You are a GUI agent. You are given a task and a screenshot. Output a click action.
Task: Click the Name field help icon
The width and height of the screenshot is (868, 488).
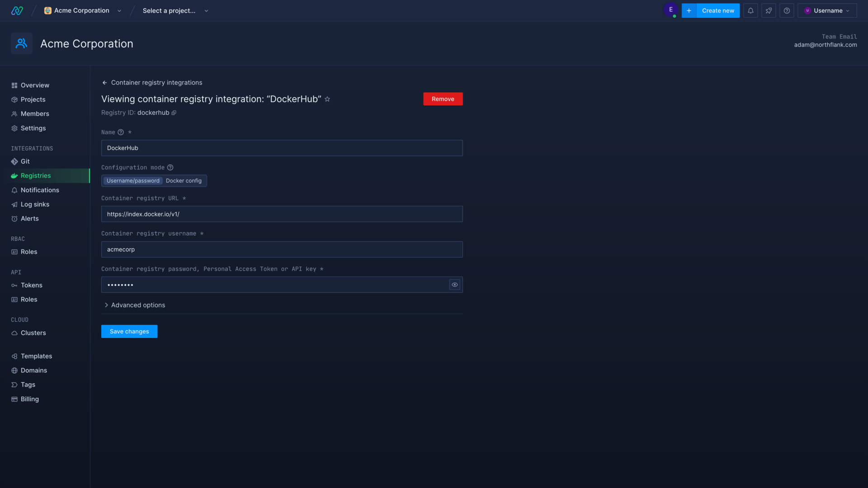click(121, 132)
